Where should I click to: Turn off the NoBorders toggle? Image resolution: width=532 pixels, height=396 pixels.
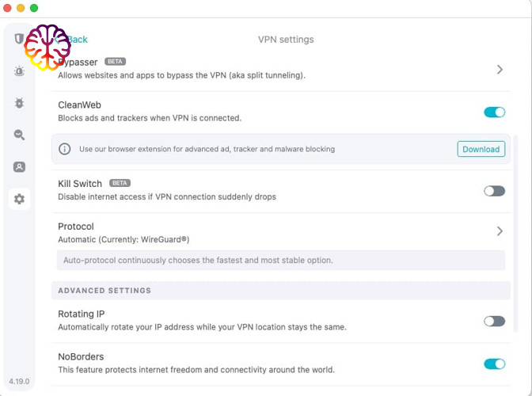point(494,364)
